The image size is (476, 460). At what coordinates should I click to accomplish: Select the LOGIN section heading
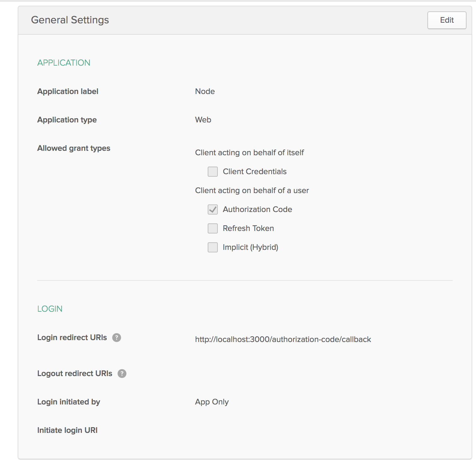point(50,309)
